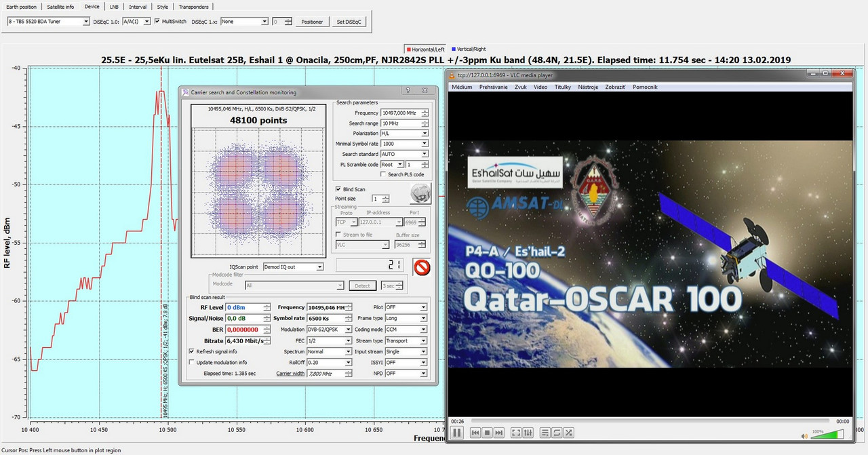Pause playback in VLC media player

[456, 433]
